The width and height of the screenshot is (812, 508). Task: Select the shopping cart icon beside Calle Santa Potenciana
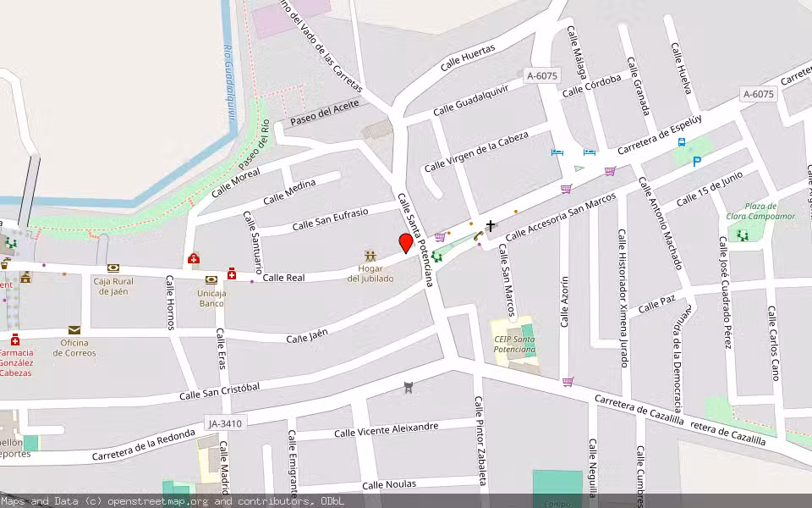[440, 237]
